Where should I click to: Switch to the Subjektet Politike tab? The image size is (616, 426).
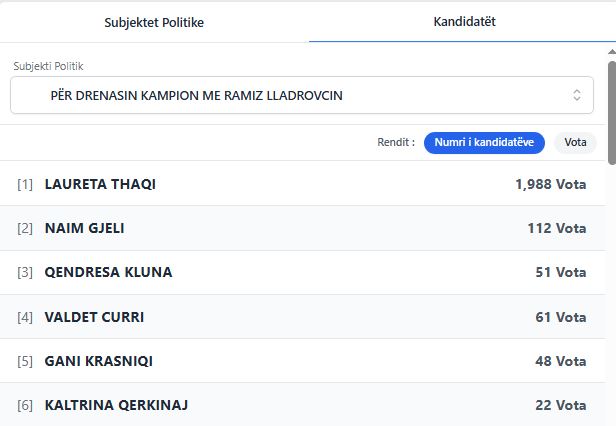tap(154, 22)
